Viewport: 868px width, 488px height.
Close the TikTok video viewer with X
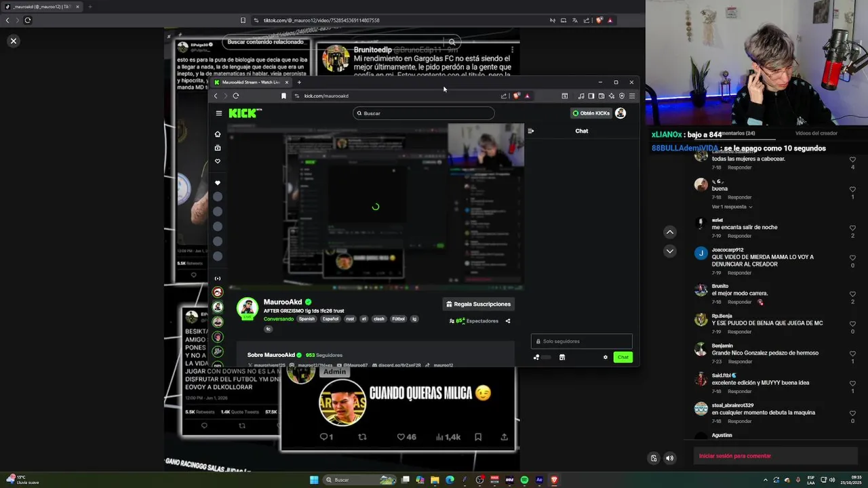[x=13, y=41]
